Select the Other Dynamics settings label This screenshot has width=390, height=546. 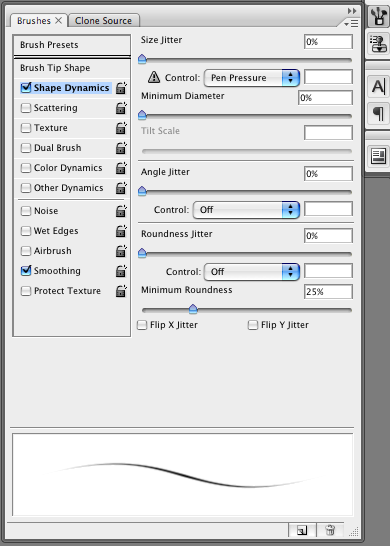68,188
